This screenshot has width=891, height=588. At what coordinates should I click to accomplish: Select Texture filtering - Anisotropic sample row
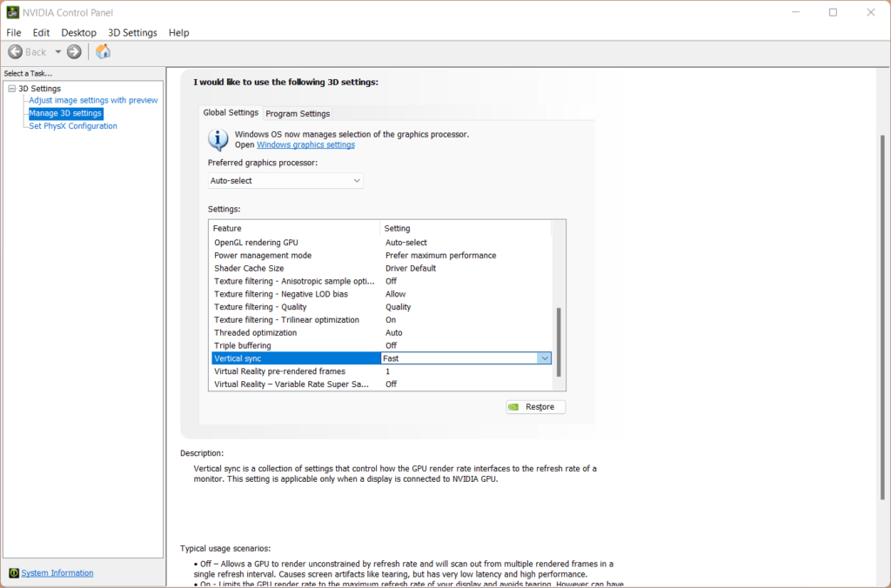point(381,281)
